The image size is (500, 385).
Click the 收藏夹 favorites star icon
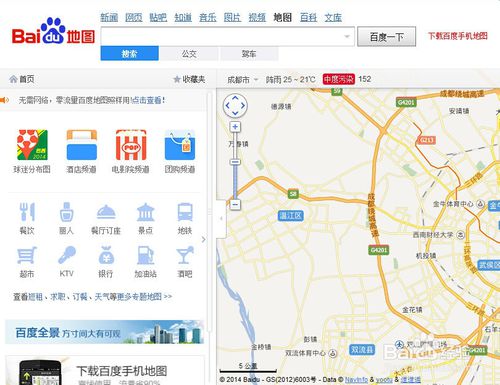[177, 79]
